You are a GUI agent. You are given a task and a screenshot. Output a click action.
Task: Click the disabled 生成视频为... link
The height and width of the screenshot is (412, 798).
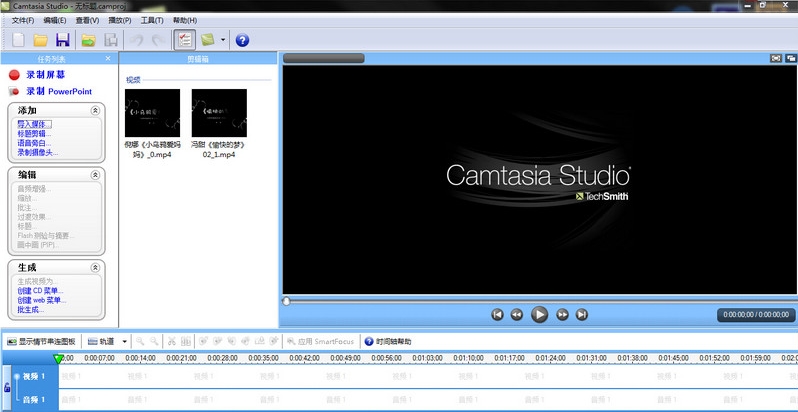click(38, 281)
